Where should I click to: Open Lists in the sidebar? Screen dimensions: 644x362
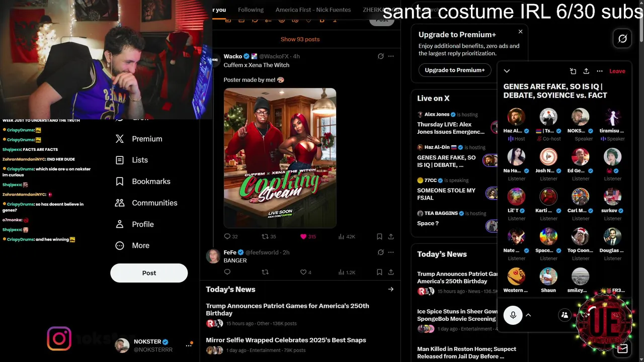coord(132,160)
